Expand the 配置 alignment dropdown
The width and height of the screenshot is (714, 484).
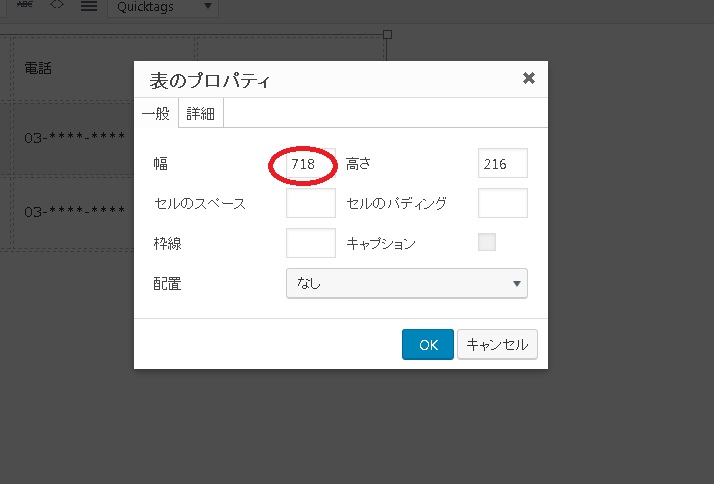[x=406, y=283]
